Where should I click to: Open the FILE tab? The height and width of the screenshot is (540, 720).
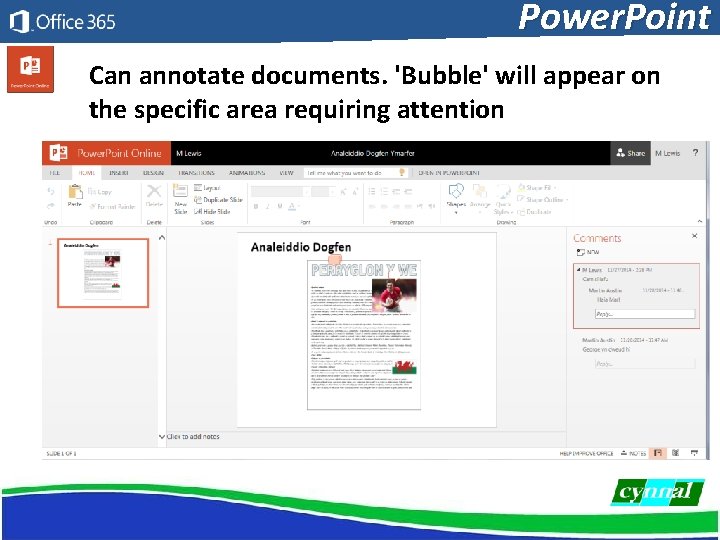click(x=55, y=173)
